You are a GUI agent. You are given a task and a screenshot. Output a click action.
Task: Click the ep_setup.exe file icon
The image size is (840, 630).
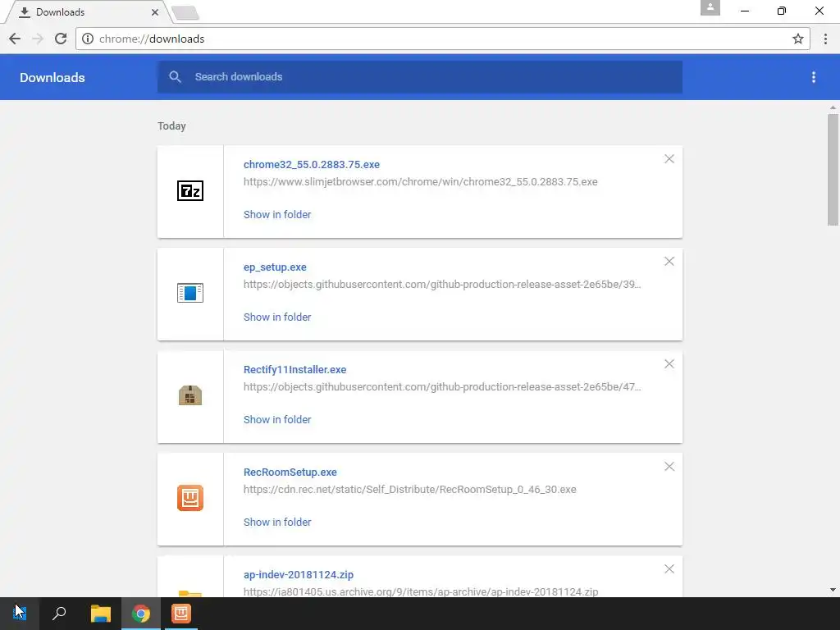(190, 293)
